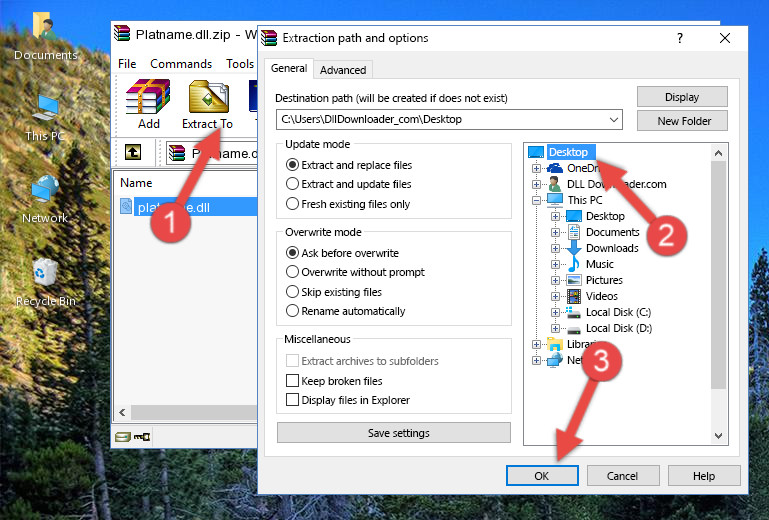Select Local Disk (D:) drive icon
This screenshot has height=520, width=769.
pyautogui.click(x=573, y=329)
